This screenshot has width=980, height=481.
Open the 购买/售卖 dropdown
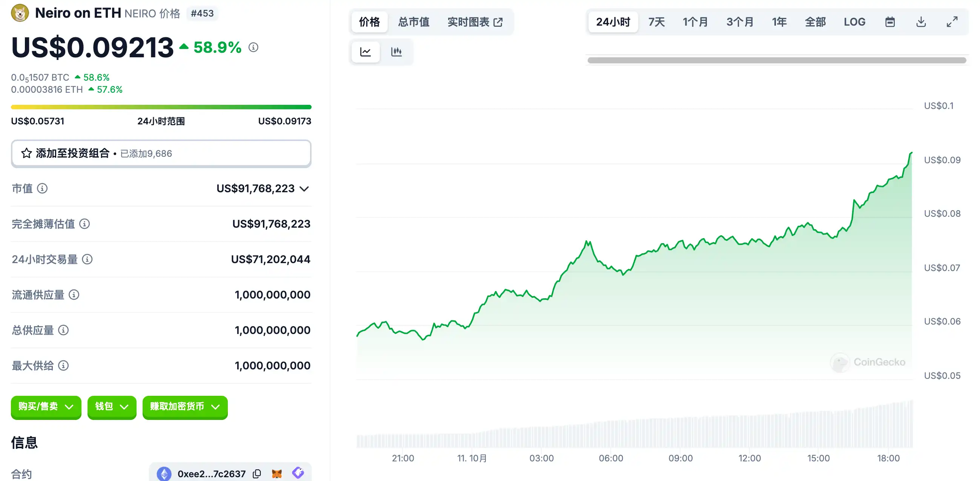[x=46, y=407]
